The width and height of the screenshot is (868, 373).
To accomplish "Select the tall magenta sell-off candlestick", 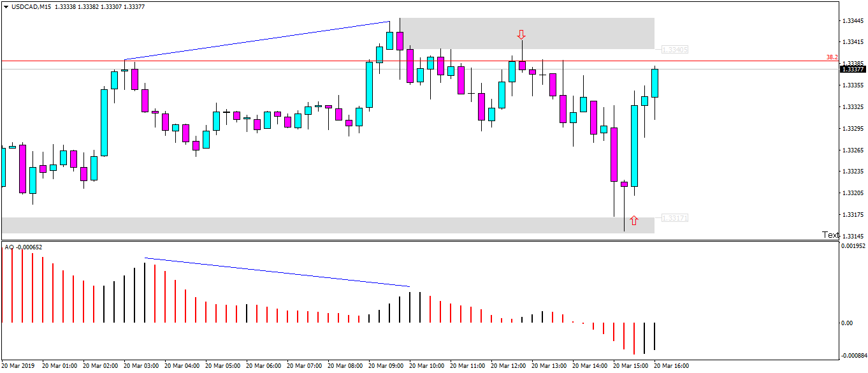I will click(x=615, y=156).
